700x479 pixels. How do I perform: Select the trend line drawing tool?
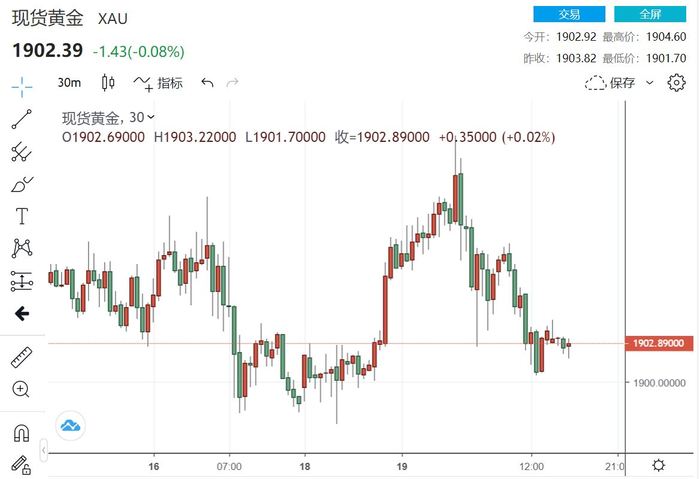[x=21, y=119]
